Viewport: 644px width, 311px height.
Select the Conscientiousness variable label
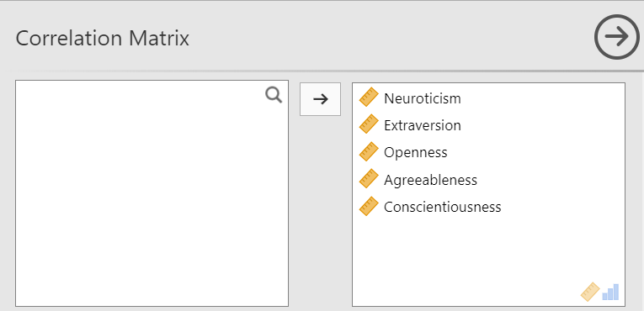coord(442,207)
